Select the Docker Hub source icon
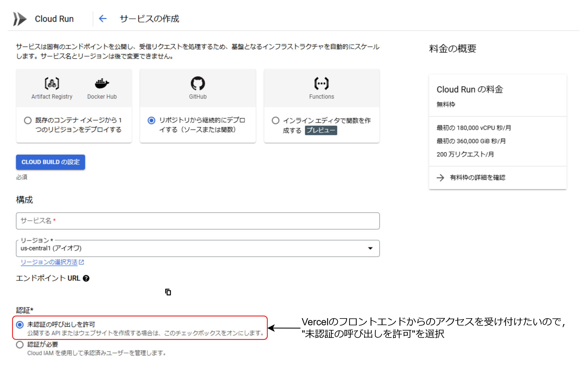The height and width of the screenshot is (369, 588). [x=102, y=84]
